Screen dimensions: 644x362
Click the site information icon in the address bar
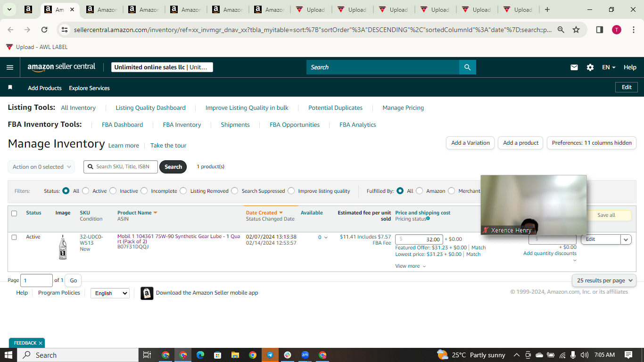(x=65, y=30)
